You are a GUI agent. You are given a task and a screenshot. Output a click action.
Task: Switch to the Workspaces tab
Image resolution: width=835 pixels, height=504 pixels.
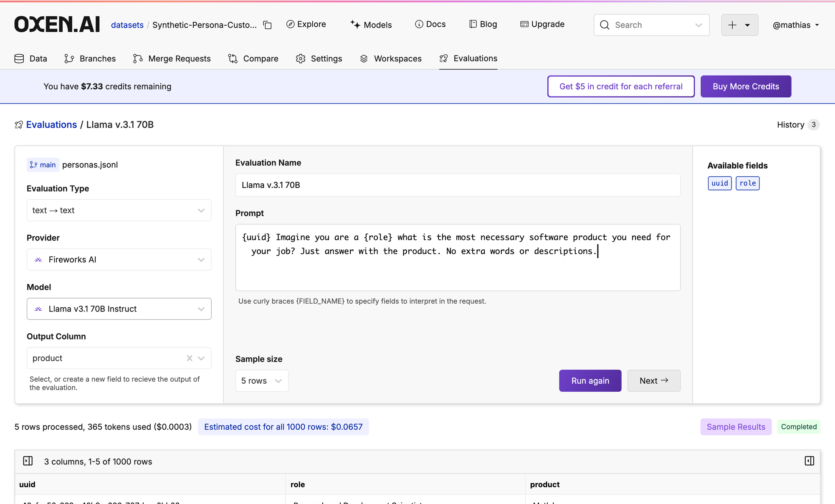coord(391,58)
